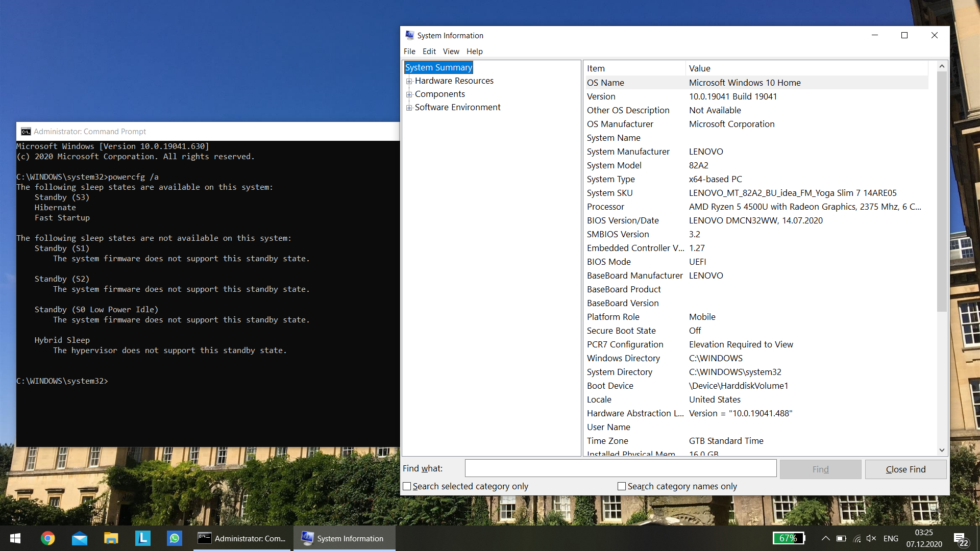Select the Boot Device row

[x=756, y=386]
